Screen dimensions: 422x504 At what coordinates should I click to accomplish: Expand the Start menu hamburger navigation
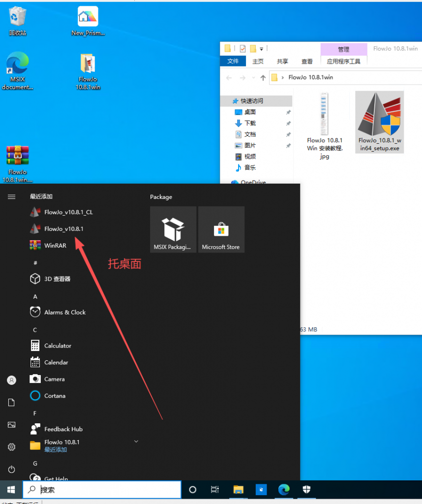coord(11,197)
